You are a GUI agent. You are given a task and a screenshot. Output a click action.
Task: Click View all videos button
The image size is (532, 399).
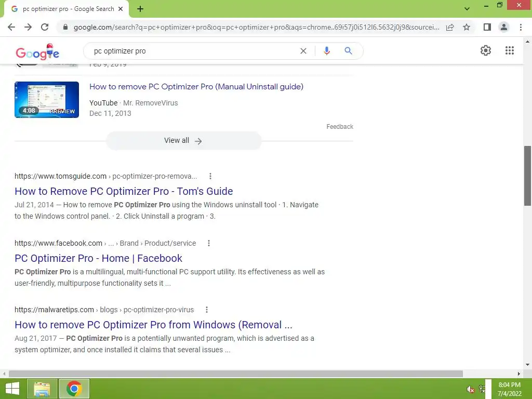click(183, 140)
